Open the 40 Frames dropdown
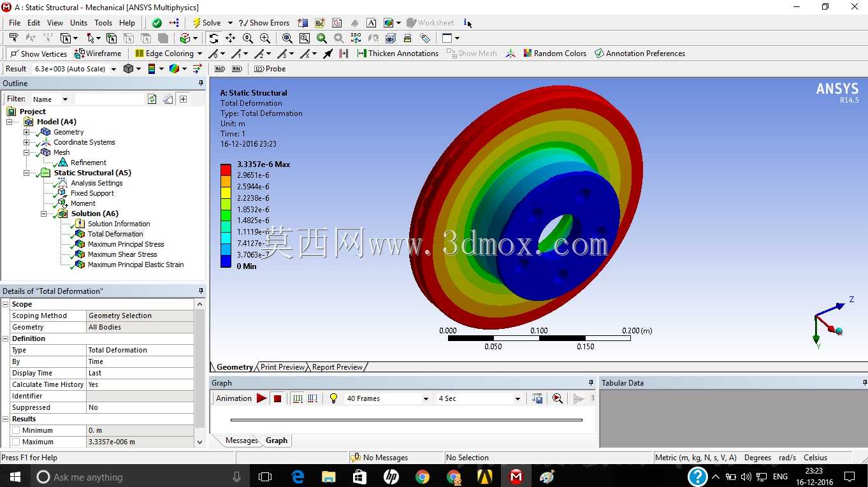868x487 pixels. tap(426, 399)
